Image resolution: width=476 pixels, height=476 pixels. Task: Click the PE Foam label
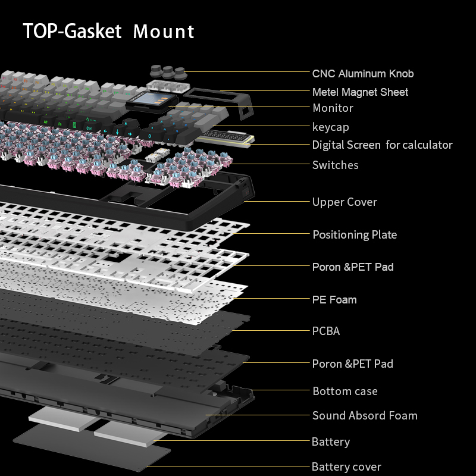(334, 300)
